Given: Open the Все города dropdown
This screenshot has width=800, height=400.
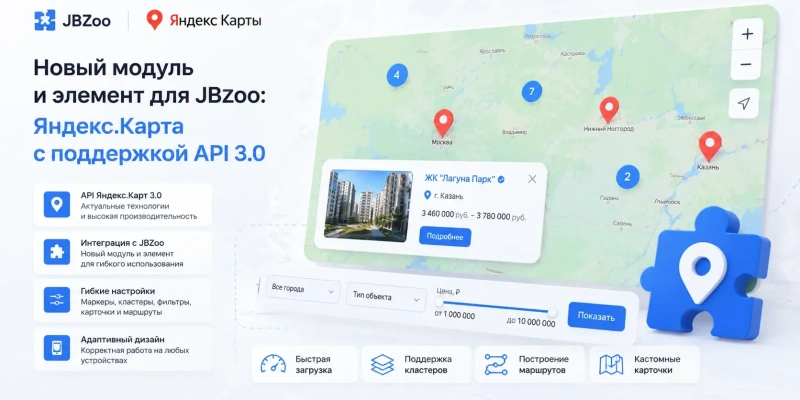Looking at the screenshot, I should (x=303, y=290).
